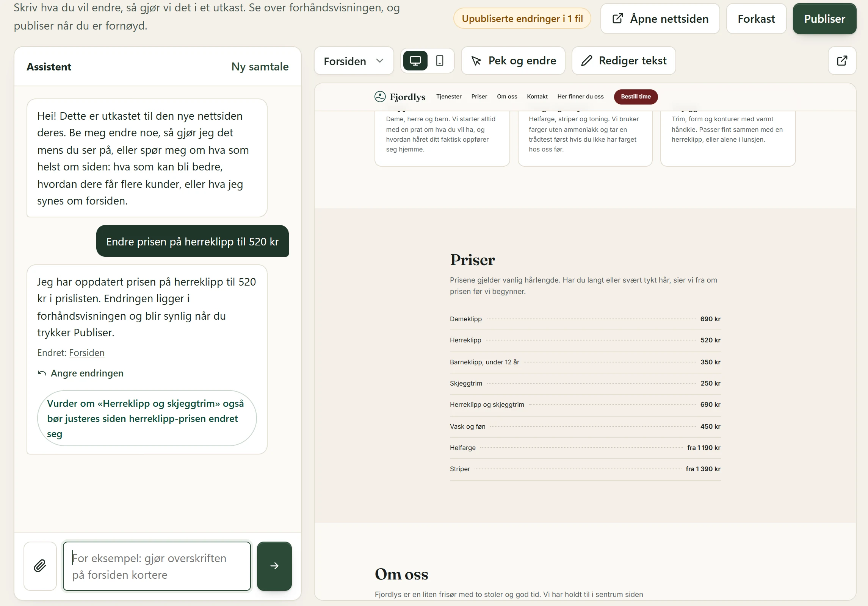Click the Helfarge fra 1 190 kr row
This screenshot has width=868, height=606.
coord(585,448)
